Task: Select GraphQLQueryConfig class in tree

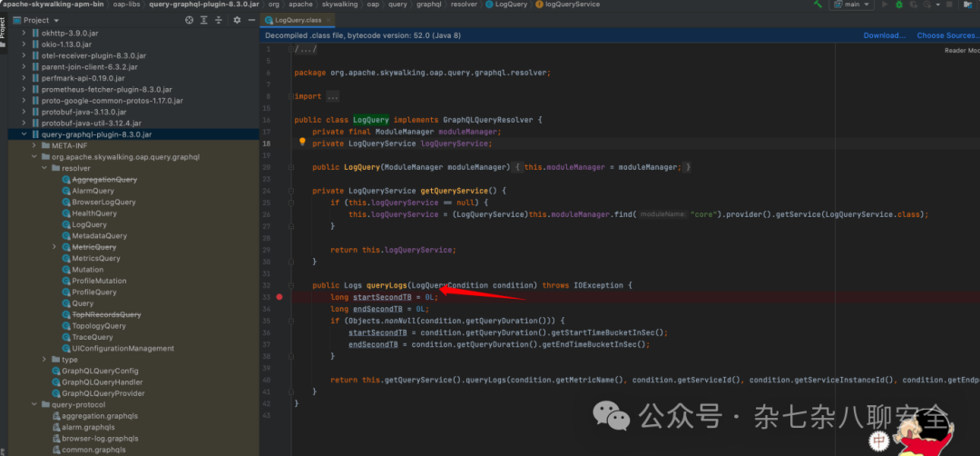Action: (x=100, y=371)
